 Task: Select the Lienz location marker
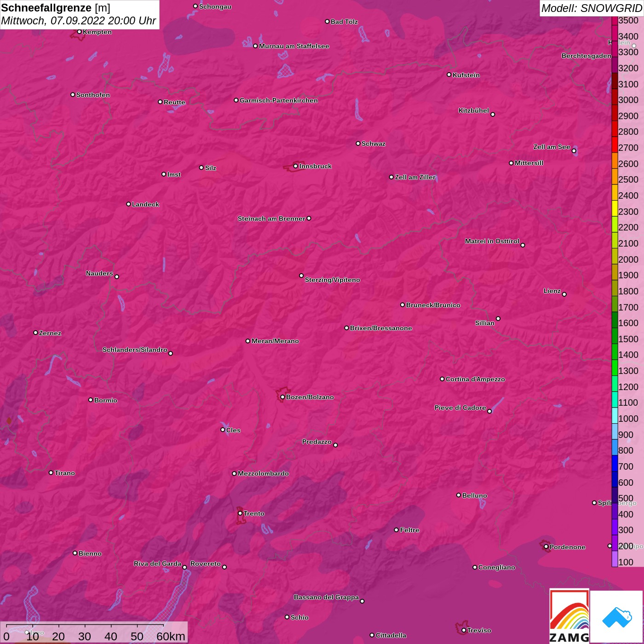coord(564,294)
